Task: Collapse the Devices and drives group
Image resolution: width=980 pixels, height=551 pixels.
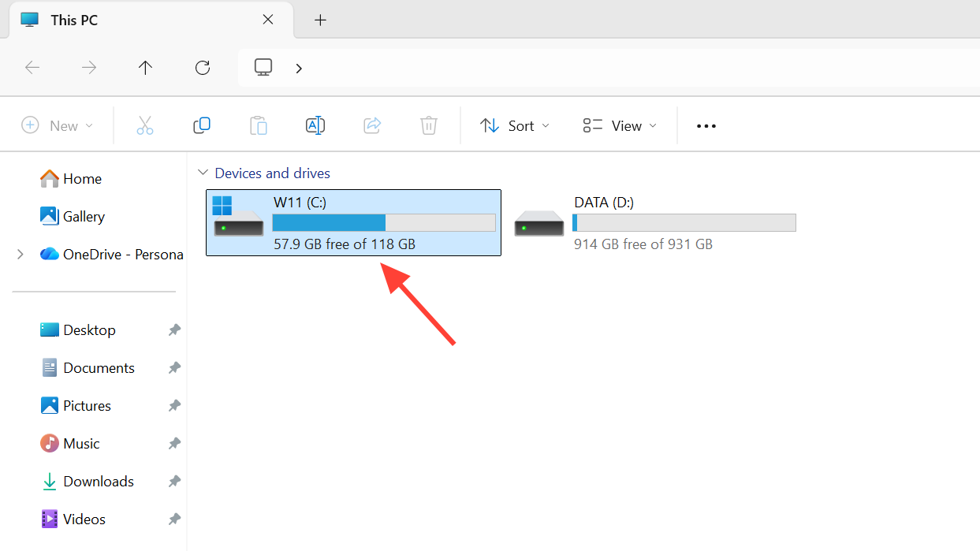Action: pyautogui.click(x=203, y=173)
